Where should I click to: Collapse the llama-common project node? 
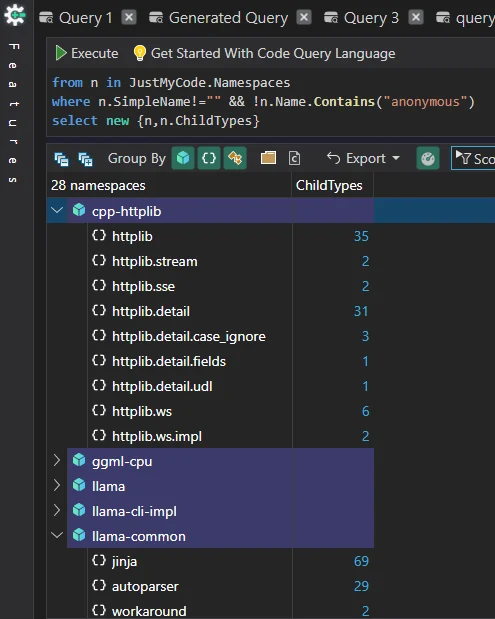click(57, 535)
